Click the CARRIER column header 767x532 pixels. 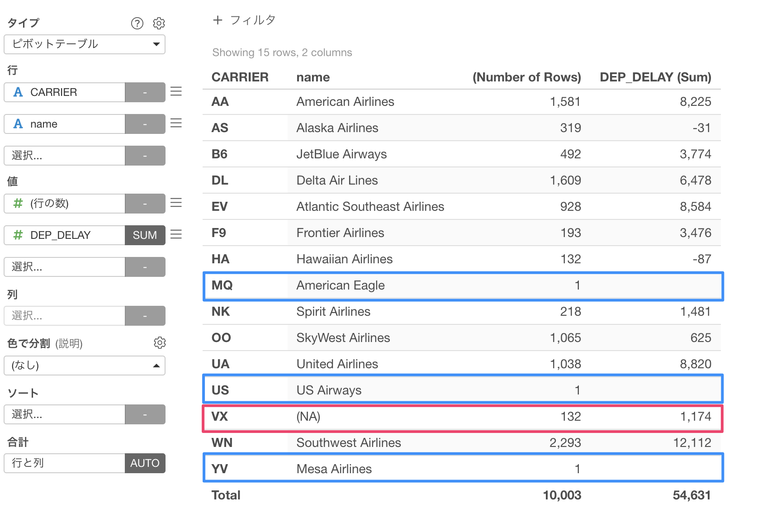tap(240, 77)
